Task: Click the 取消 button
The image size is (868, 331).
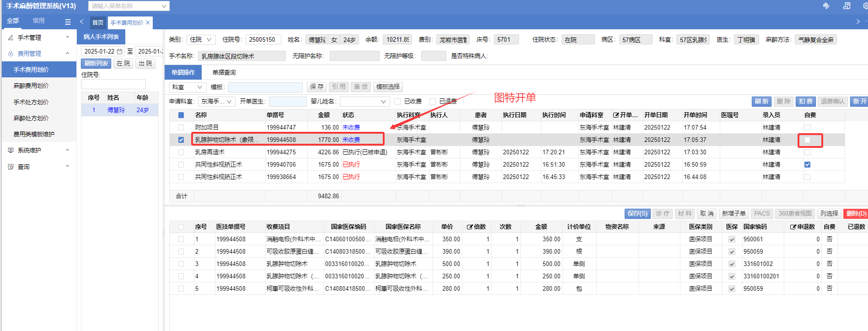Action: pyautogui.click(x=707, y=214)
